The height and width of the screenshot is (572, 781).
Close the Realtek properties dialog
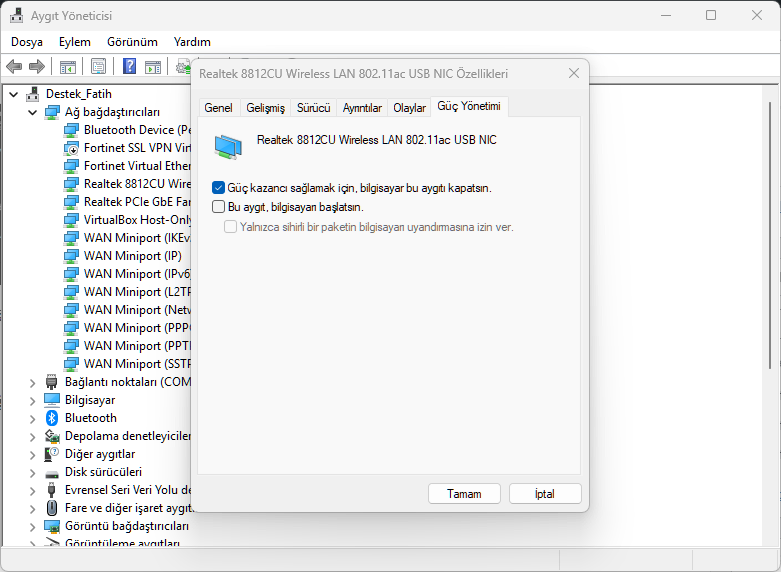[x=574, y=73]
